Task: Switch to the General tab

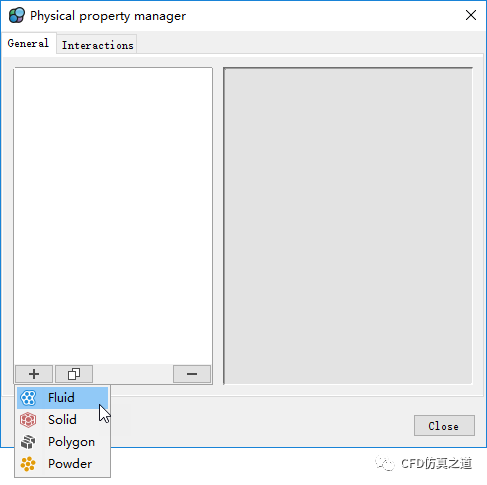Action: click(28, 43)
